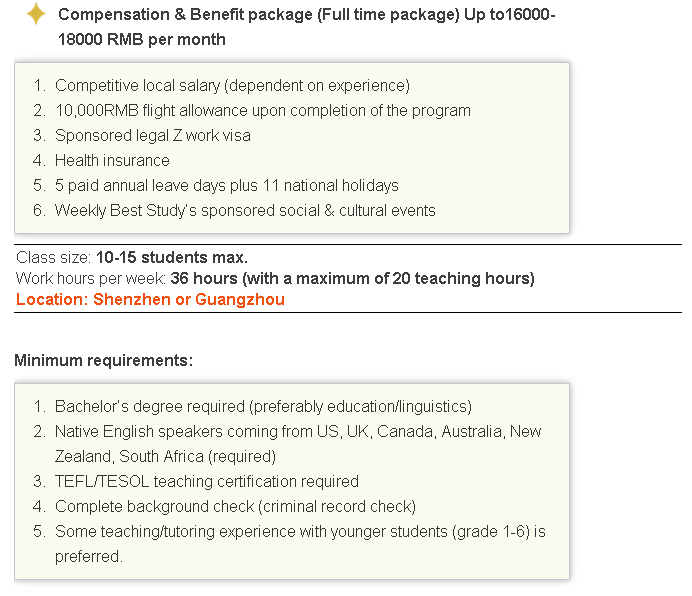Viewport: 692px width, 596px height.
Task: Select the 36 hours work hours text
Action: coord(352,279)
